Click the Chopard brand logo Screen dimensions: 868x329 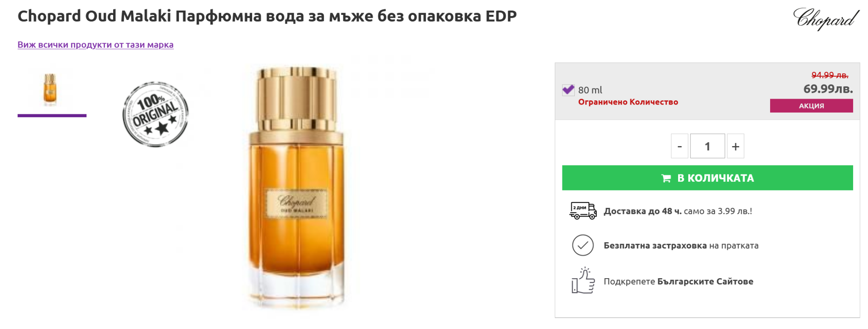[826, 19]
